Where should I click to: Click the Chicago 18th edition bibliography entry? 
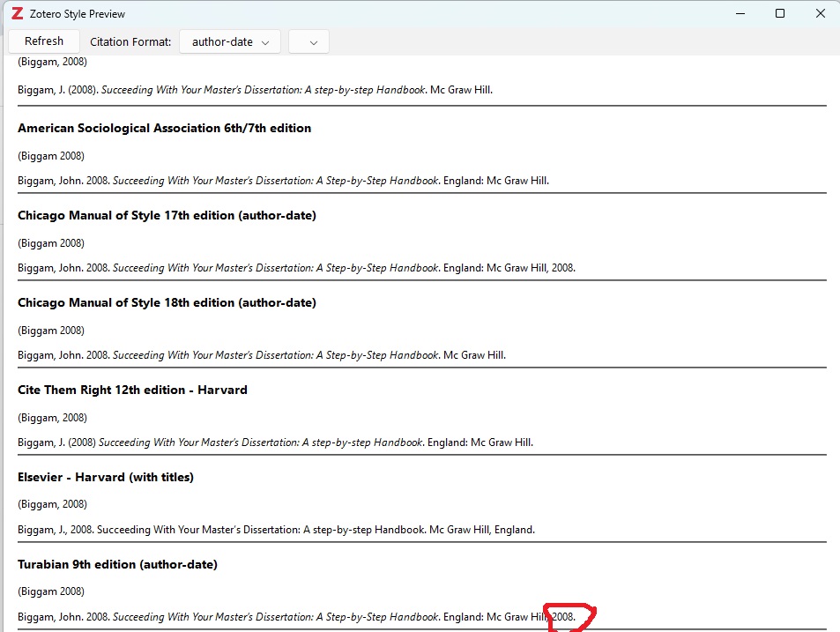(262, 355)
